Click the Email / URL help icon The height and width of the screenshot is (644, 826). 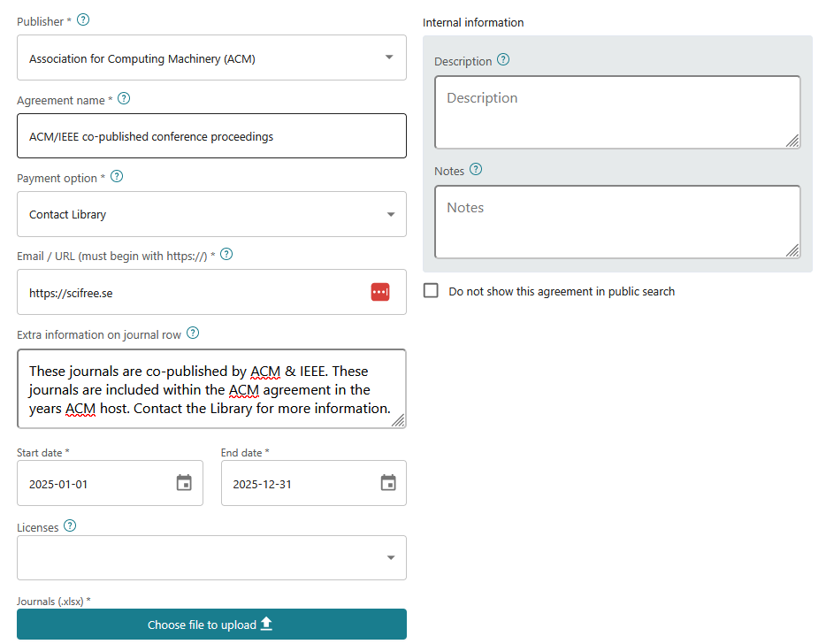[x=226, y=253]
